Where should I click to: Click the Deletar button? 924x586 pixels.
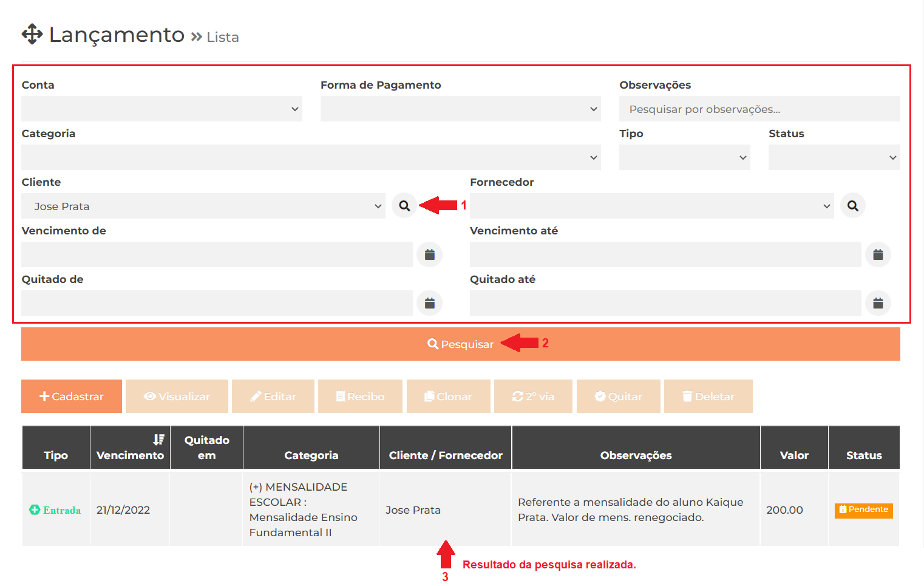708,396
